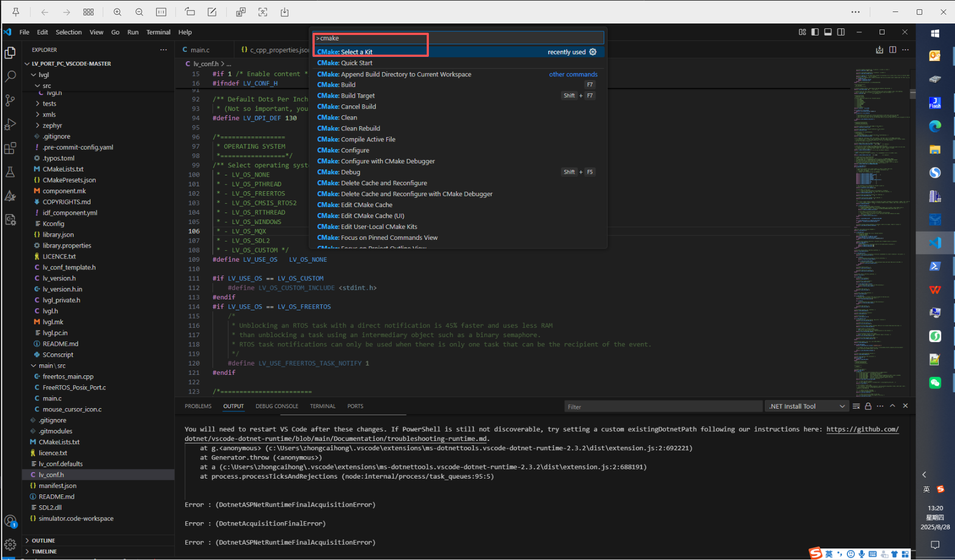Open the Testing flask view

pyautogui.click(x=11, y=172)
